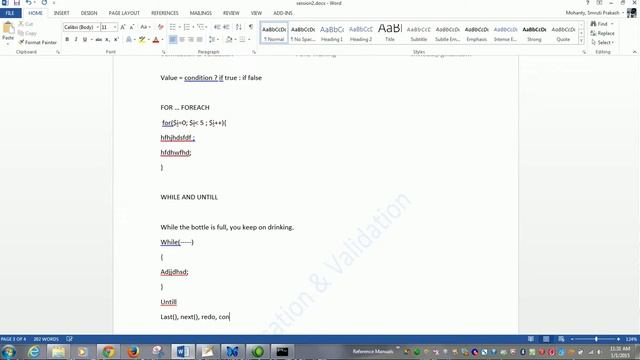
Task: Expand the Styles gallery more arrow
Action: tap(581, 41)
